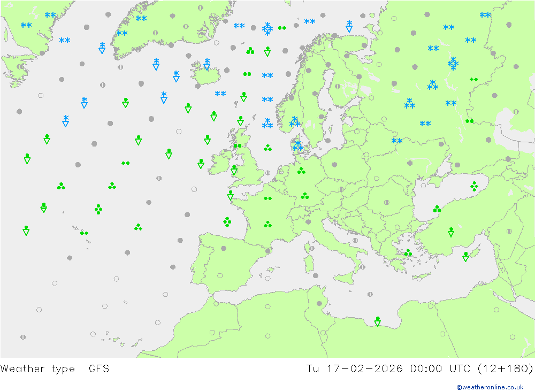Screen dimensions: 535x392
Task: Click the three-dot rain symbol on the western Black Sea
Action: (x=437, y=209)
